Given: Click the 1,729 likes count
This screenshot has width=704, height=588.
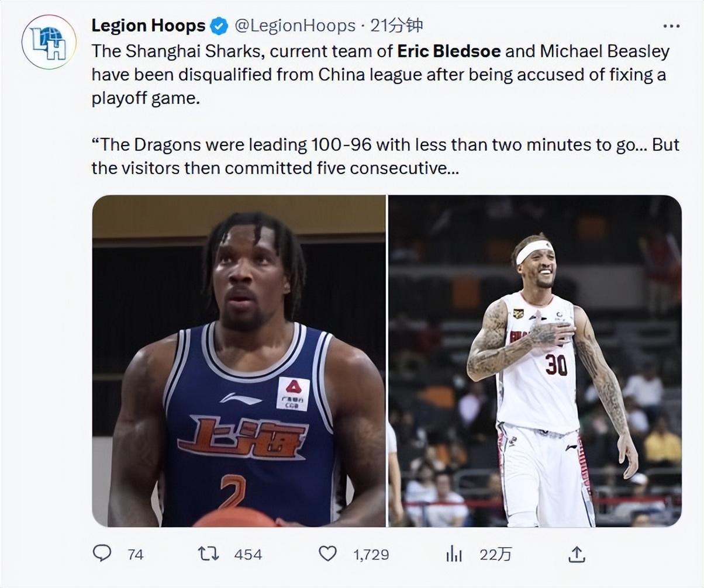Looking at the screenshot, I should [371, 554].
